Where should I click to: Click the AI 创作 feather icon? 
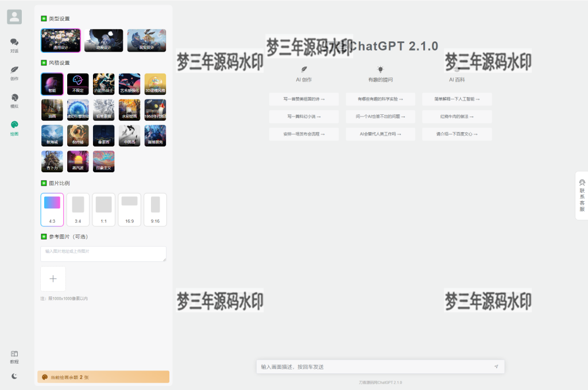[x=304, y=69]
